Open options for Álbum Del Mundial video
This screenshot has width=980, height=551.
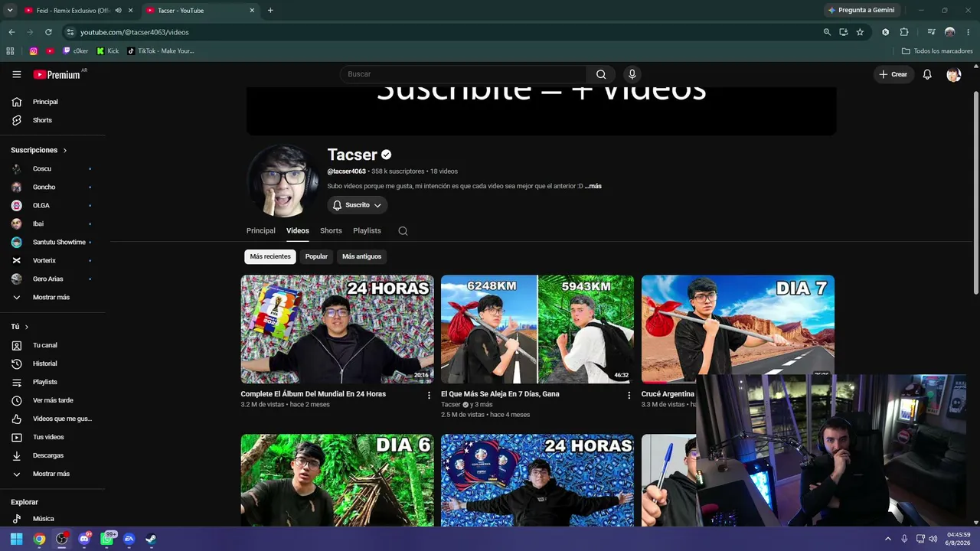pos(429,396)
